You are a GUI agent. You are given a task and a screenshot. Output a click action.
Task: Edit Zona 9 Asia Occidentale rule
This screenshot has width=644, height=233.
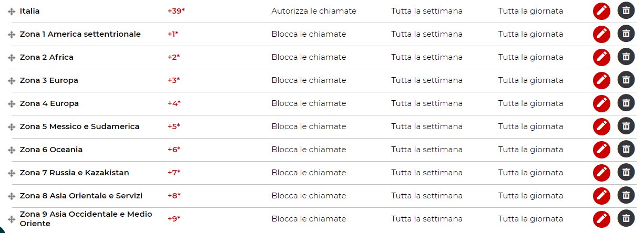pyautogui.click(x=601, y=219)
